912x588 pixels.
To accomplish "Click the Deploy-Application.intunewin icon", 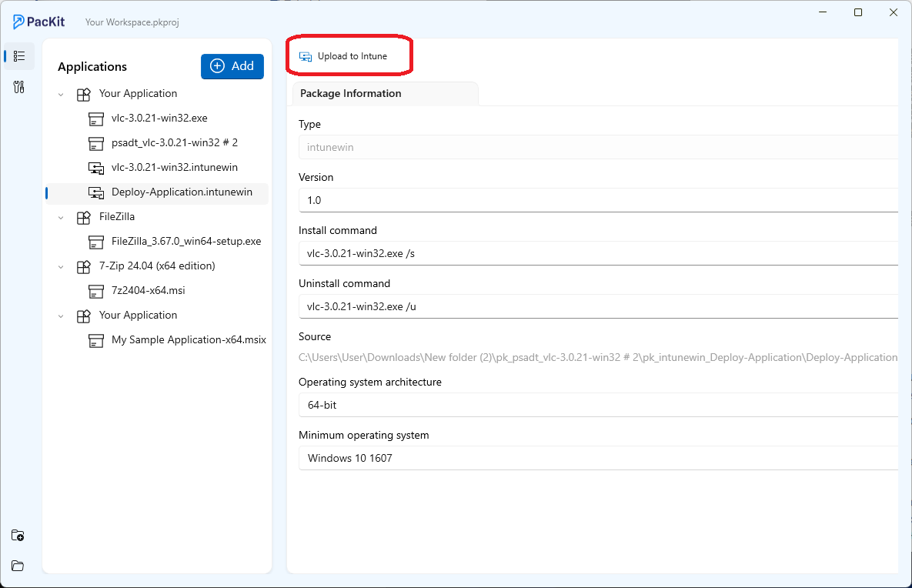I will pyautogui.click(x=96, y=192).
